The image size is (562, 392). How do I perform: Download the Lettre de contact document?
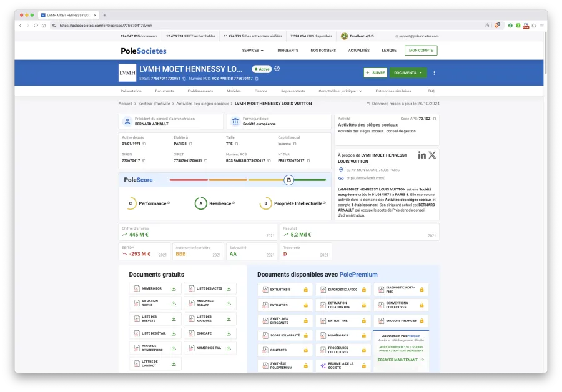click(174, 363)
